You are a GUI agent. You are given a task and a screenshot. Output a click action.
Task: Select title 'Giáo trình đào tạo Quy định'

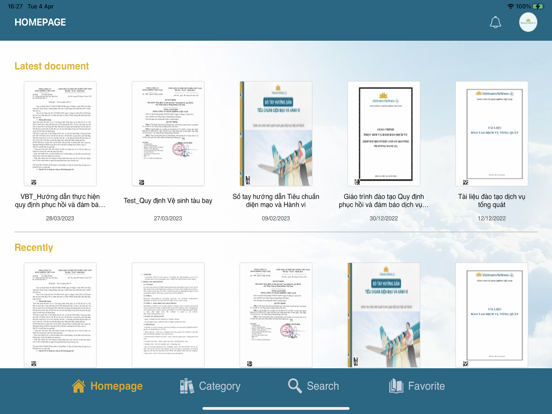[384, 201]
